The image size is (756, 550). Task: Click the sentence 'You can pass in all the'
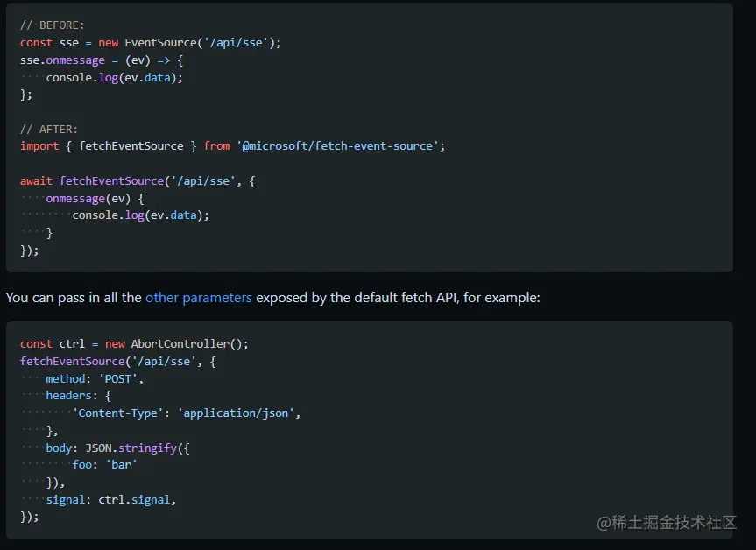pos(74,298)
